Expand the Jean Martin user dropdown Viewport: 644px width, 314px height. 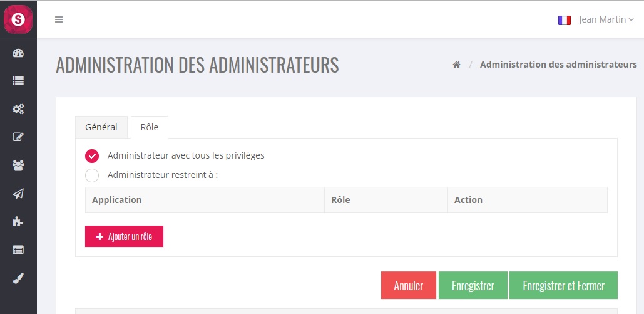(x=606, y=19)
